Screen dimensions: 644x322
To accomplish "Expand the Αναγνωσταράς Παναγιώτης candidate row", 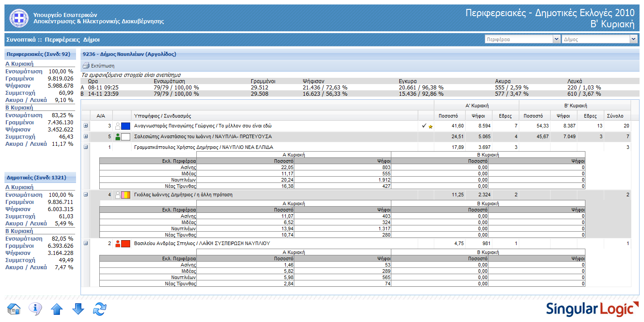I will click(x=85, y=126).
